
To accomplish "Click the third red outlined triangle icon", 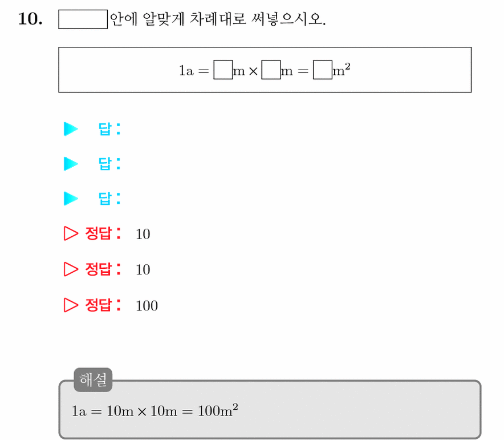I will (71, 305).
